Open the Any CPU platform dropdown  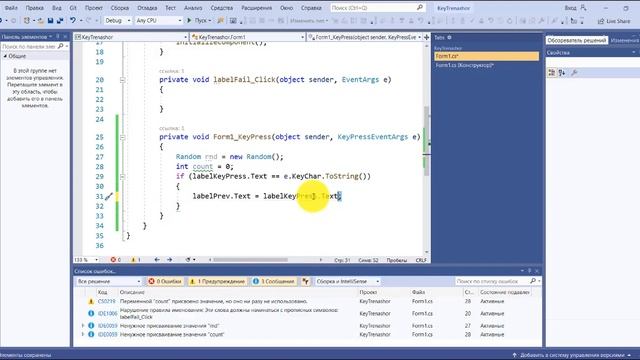(x=158, y=20)
